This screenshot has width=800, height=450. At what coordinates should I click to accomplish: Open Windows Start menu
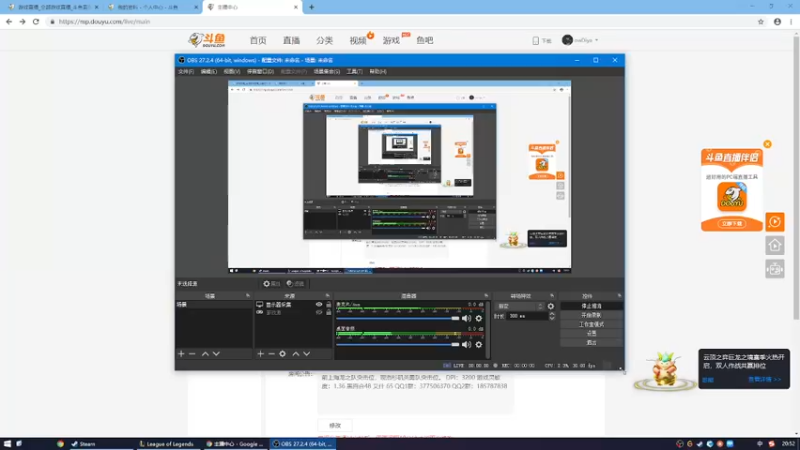coord(7,444)
